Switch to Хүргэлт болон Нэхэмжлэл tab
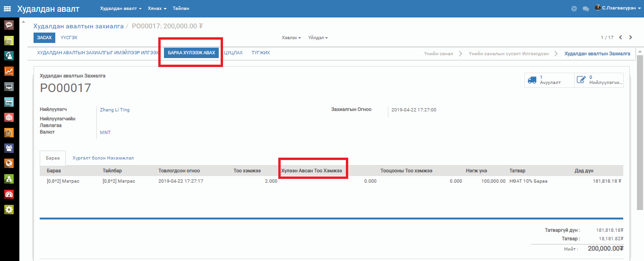 (106, 158)
